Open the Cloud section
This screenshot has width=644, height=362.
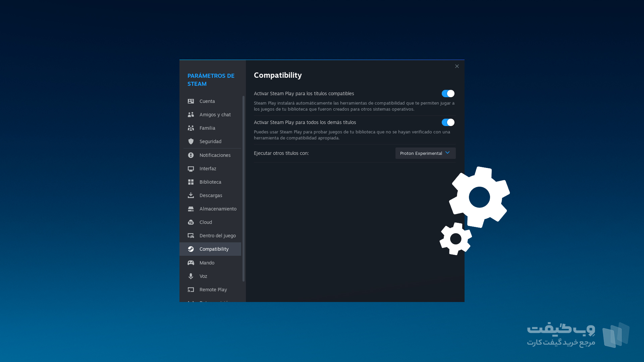pyautogui.click(x=210, y=222)
